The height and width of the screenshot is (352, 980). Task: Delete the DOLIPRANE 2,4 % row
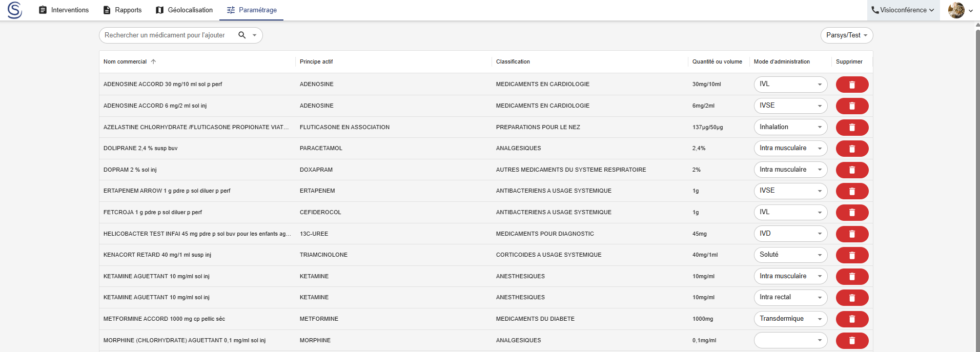point(852,149)
